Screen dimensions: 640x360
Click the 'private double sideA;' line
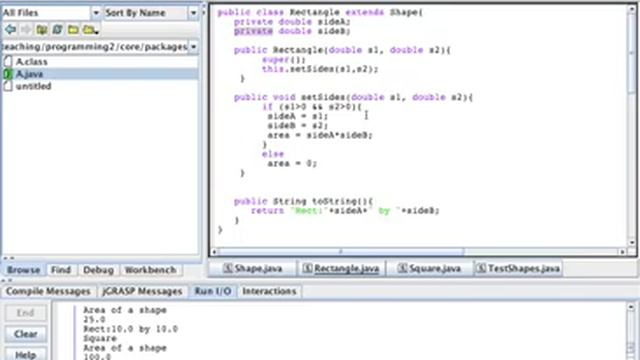(x=292, y=22)
